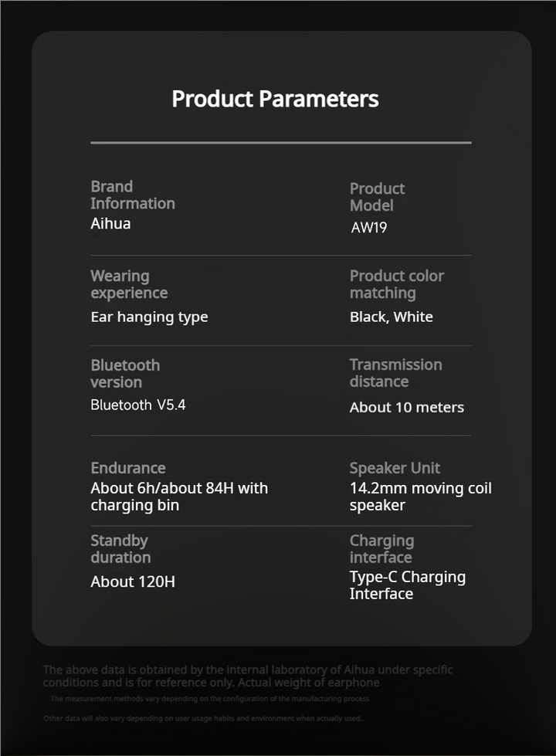Click the AW19 model number
The height and width of the screenshot is (756, 556).
(368, 229)
